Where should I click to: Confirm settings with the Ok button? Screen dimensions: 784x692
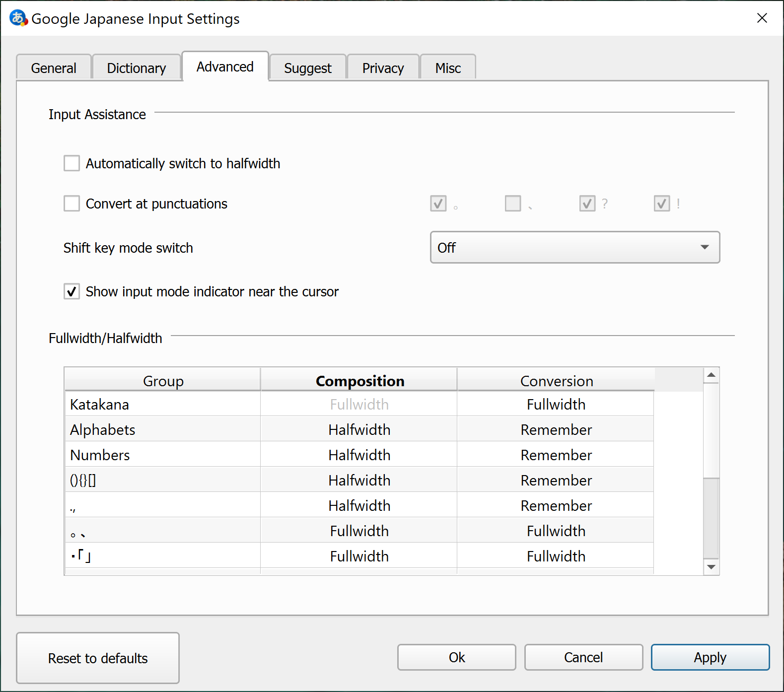pos(456,657)
